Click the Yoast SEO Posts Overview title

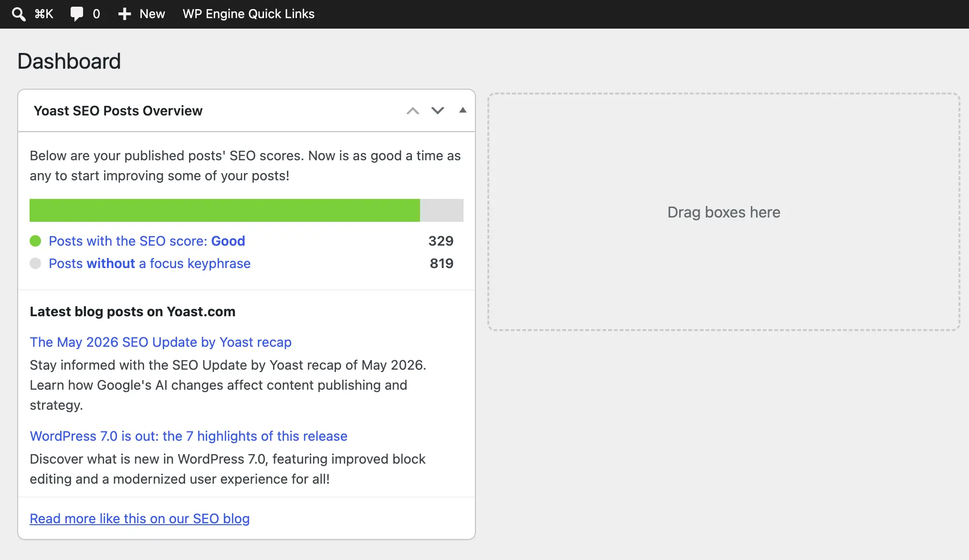pos(118,111)
